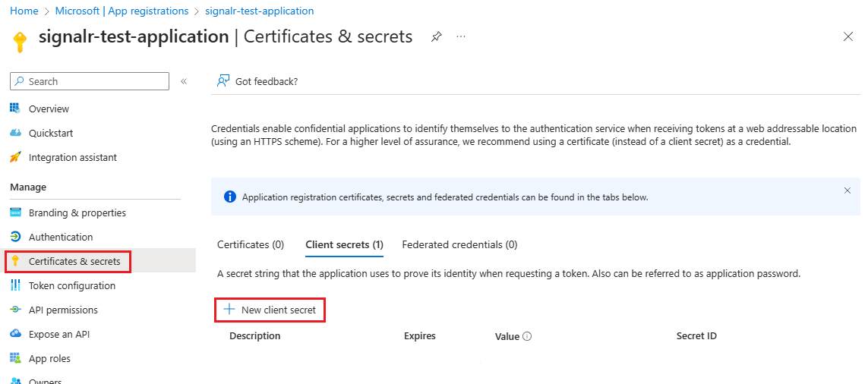The width and height of the screenshot is (868, 384).
Task: Open the Client secrets (1) tab
Action: pyautogui.click(x=344, y=244)
